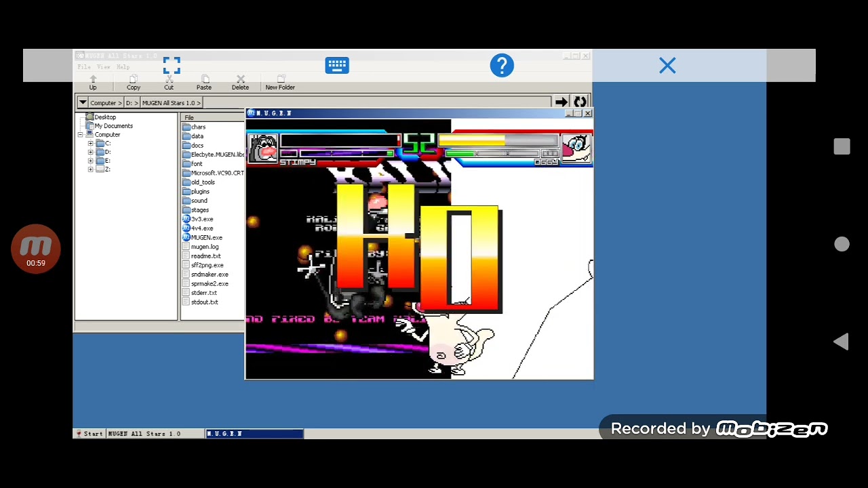Select Desktop in the folder tree
The width and height of the screenshot is (868, 488).
pyautogui.click(x=100, y=117)
